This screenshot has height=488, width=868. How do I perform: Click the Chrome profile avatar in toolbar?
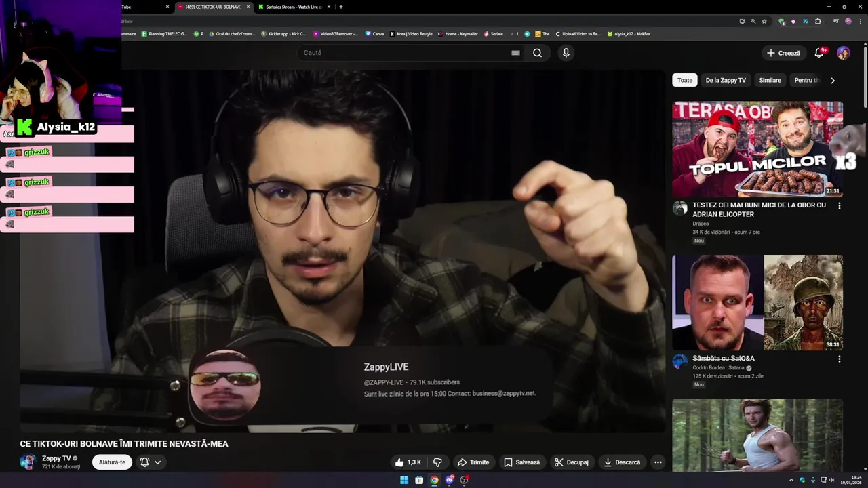[848, 21]
